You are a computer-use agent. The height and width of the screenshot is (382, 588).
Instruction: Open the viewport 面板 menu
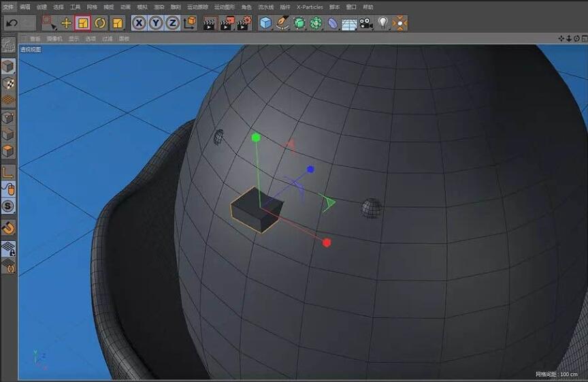(x=124, y=39)
